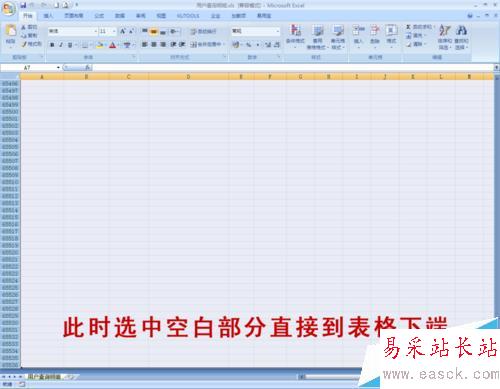Screen dimensions: 500x389
Task: Toggle the highlighted Middle Align button
Action: (154, 31)
